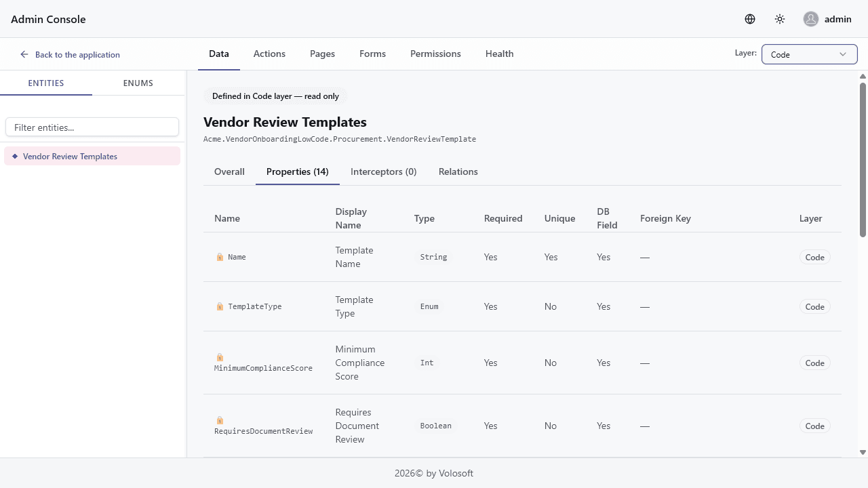Open the Layer dropdown set to Code
This screenshot has height=488, width=868.
[809, 54]
